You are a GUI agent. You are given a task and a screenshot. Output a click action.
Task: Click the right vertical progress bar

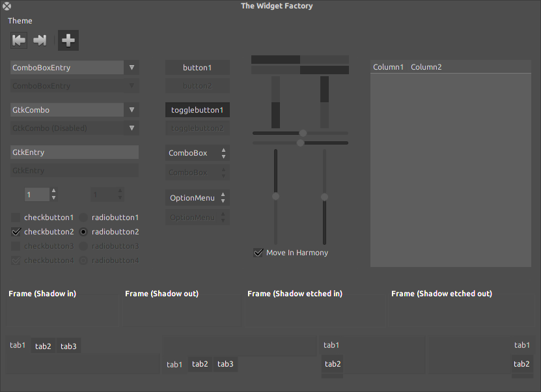[324, 102]
